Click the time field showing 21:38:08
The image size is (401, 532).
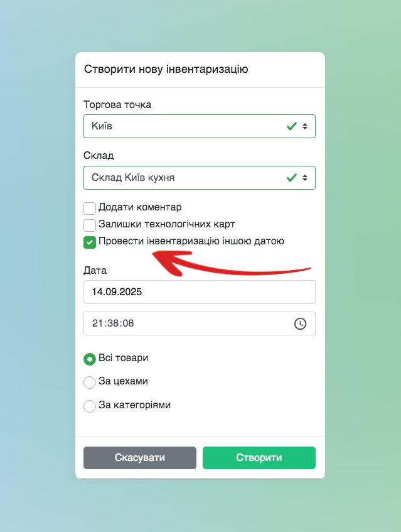click(x=200, y=323)
